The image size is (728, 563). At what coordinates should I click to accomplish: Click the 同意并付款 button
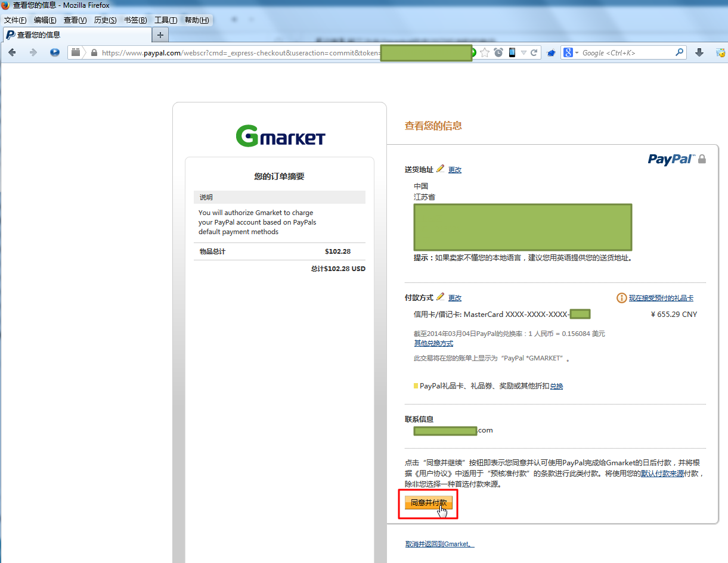[429, 503]
